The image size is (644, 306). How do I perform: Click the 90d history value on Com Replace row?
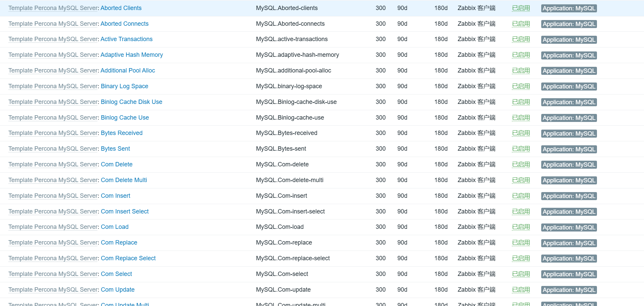(x=402, y=243)
